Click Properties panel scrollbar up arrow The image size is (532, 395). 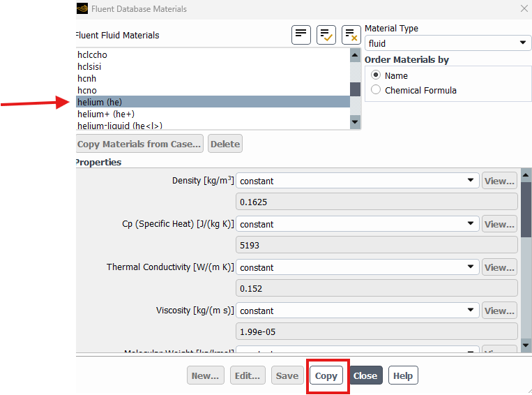[526, 175]
